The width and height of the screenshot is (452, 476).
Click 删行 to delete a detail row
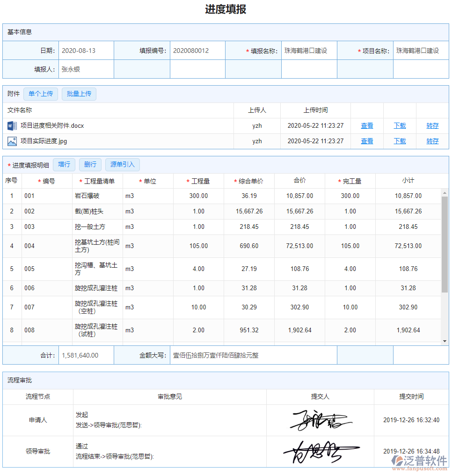(90, 164)
